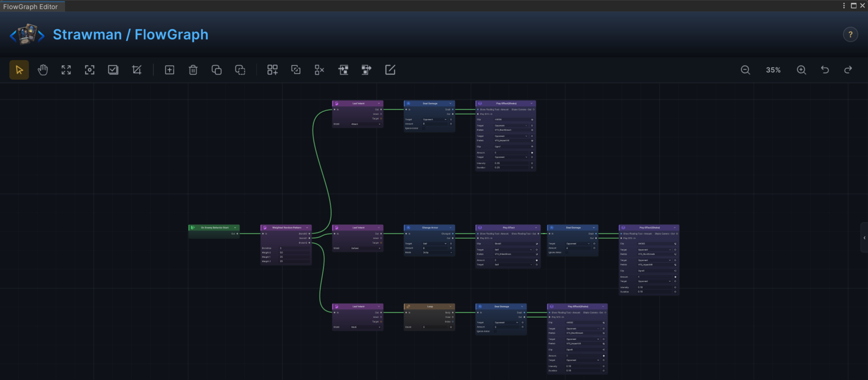868x380 pixels.
Task: Select the Weighted Random Pattern node header
Action: (286, 227)
